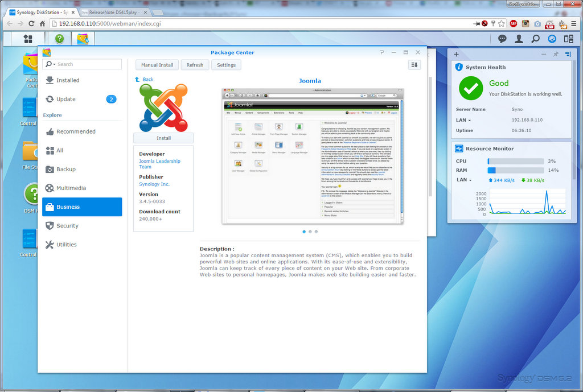This screenshot has height=392, width=583.
Task: Dock the widget panel to the side
Action: coord(568,54)
